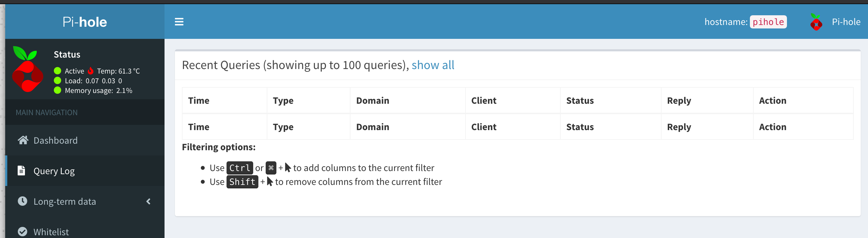
Task: Click the 'Status' sidebar heading
Action: click(67, 54)
